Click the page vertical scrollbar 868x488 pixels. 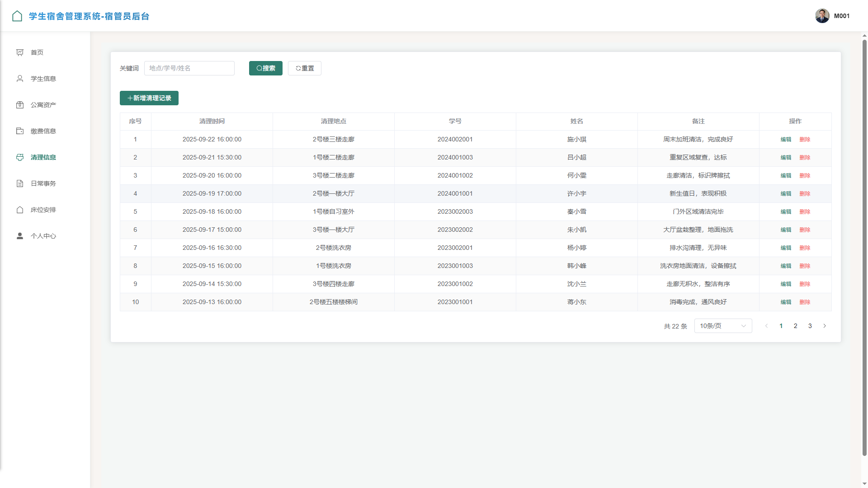(x=864, y=248)
